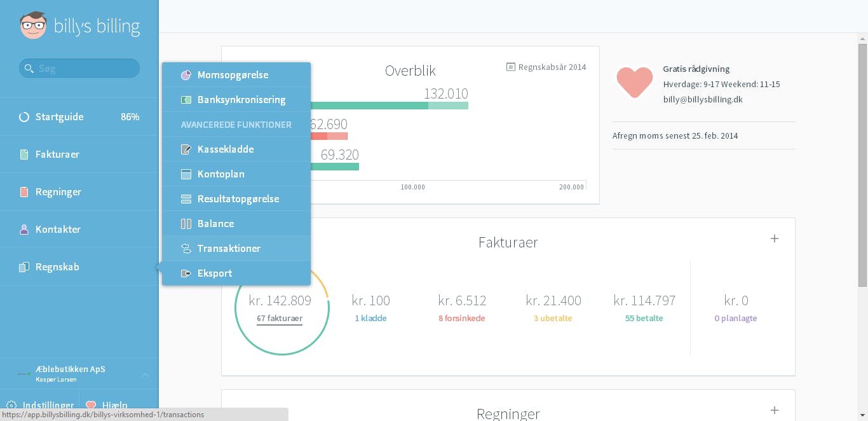868x421 pixels.
Task: Click the kr. 114.797 amount
Action: coord(644,300)
